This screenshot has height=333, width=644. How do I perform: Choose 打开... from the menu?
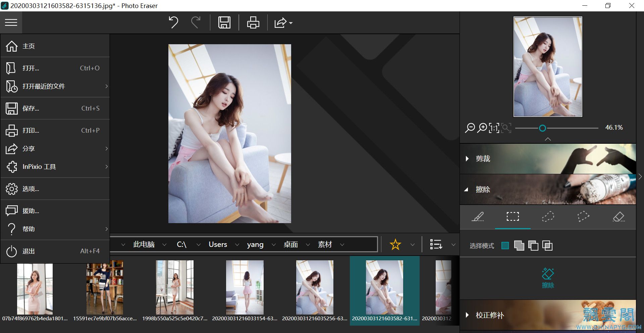(55, 68)
